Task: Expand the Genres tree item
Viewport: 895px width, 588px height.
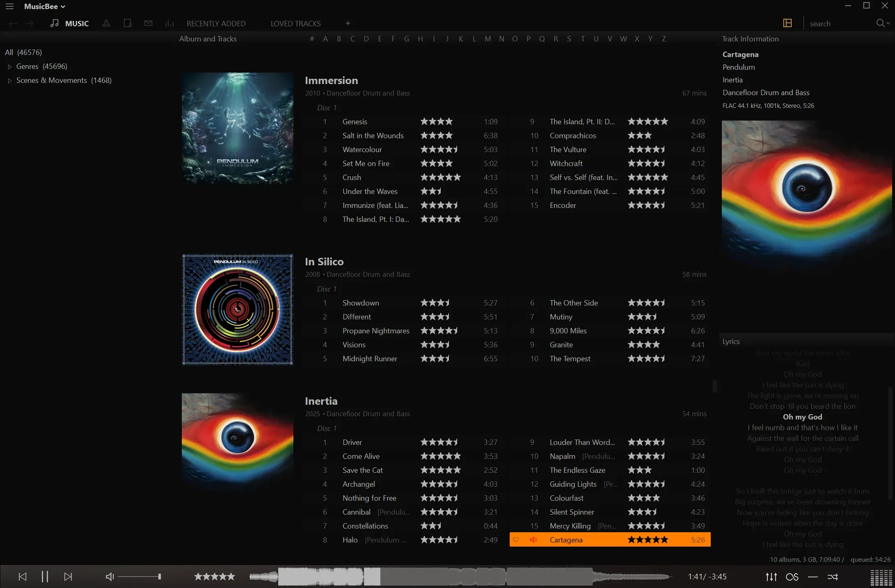Action: point(9,66)
